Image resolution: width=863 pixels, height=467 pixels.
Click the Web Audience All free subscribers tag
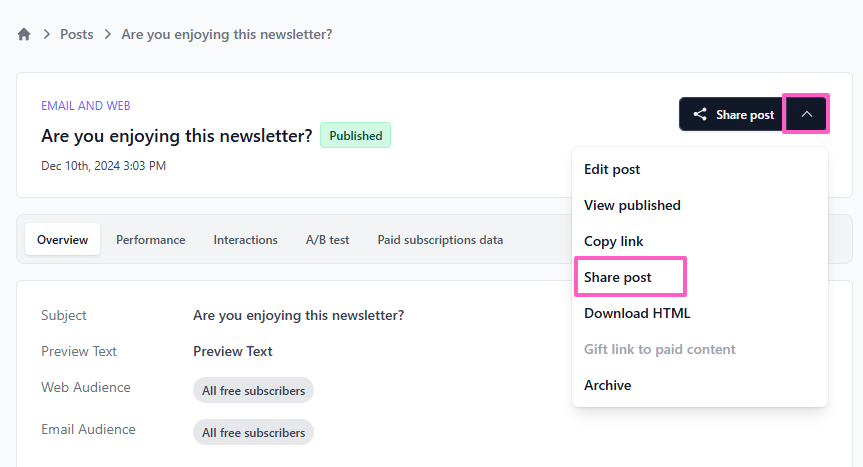click(253, 391)
